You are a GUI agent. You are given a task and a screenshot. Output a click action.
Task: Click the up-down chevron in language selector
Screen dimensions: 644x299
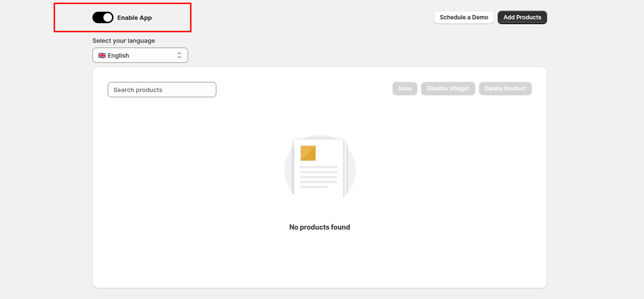179,55
